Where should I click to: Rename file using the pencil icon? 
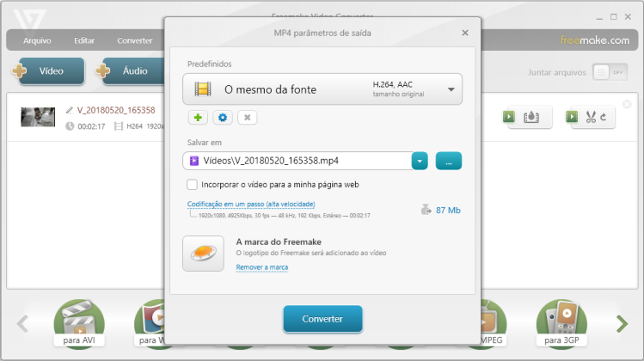(70, 110)
